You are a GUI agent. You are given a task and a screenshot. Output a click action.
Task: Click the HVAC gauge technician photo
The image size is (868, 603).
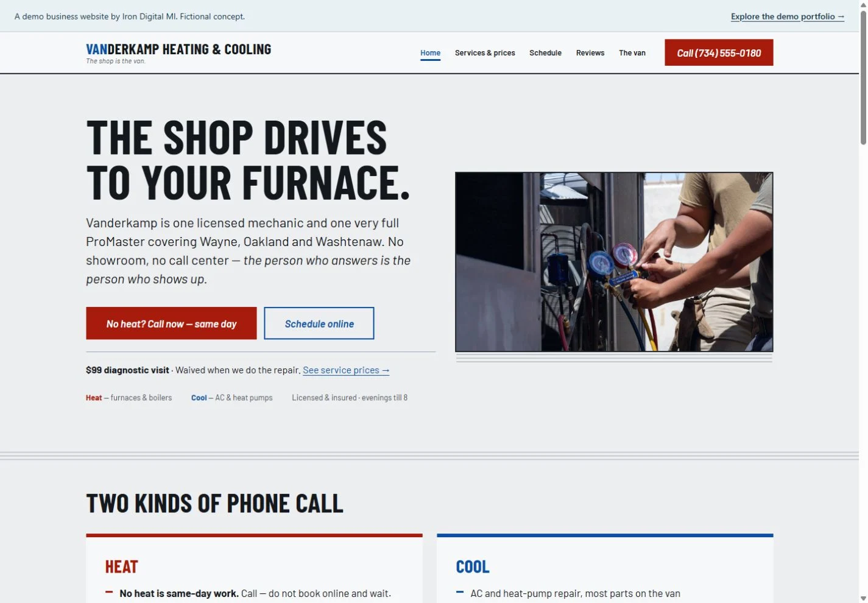pyautogui.click(x=614, y=262)
